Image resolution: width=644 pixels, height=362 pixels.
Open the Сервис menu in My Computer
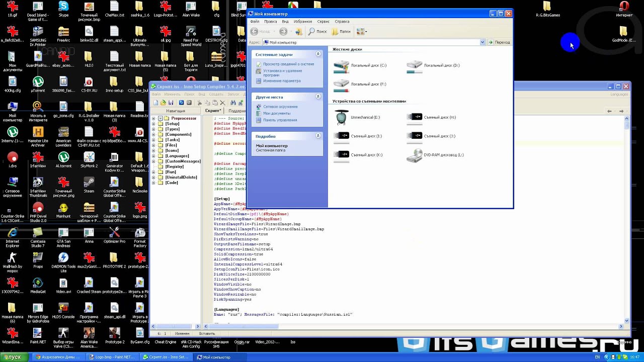coord(324,22)
